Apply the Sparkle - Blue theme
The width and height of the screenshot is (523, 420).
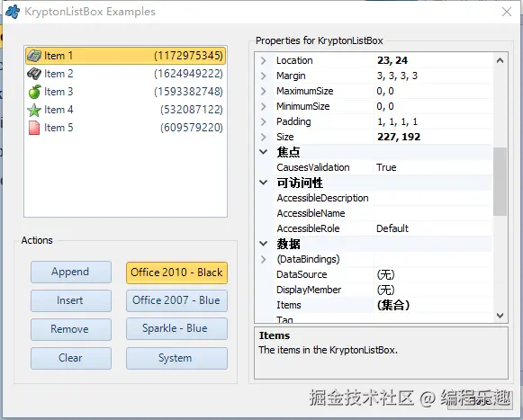176,328
